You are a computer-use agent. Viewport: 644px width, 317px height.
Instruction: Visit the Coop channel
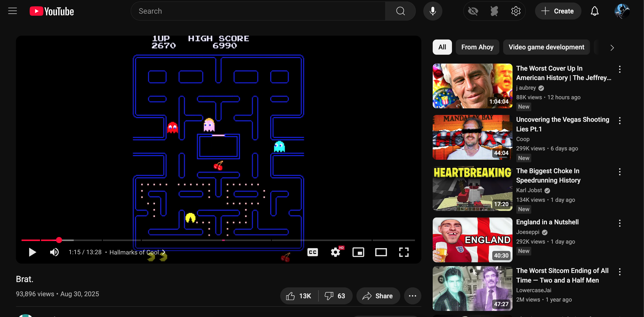tap(523, 139)
